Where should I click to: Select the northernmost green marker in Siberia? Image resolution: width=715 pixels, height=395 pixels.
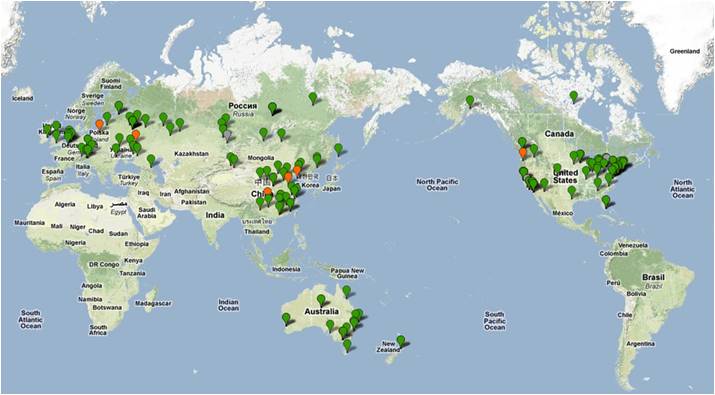[x=313, y=98]
